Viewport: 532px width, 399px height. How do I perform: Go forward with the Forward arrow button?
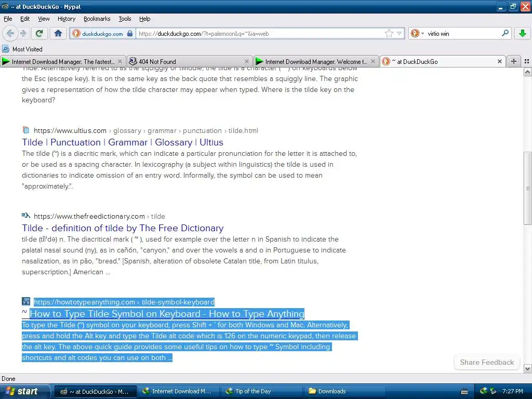tap(23, 33)
